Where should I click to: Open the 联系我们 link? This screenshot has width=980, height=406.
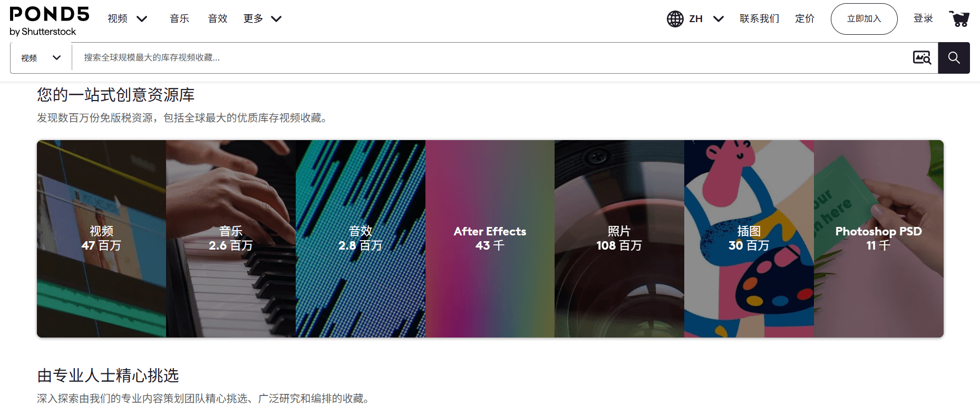[x=759, y=19]
